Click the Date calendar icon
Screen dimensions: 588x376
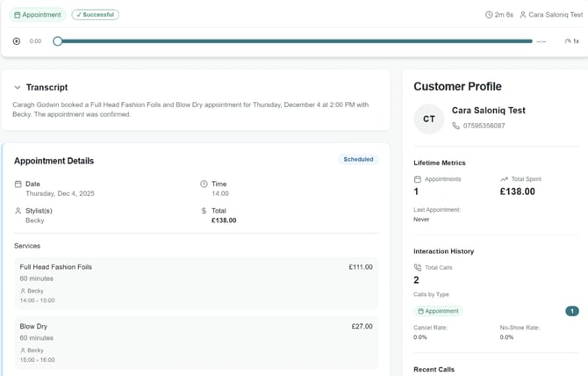click(18, 184)
